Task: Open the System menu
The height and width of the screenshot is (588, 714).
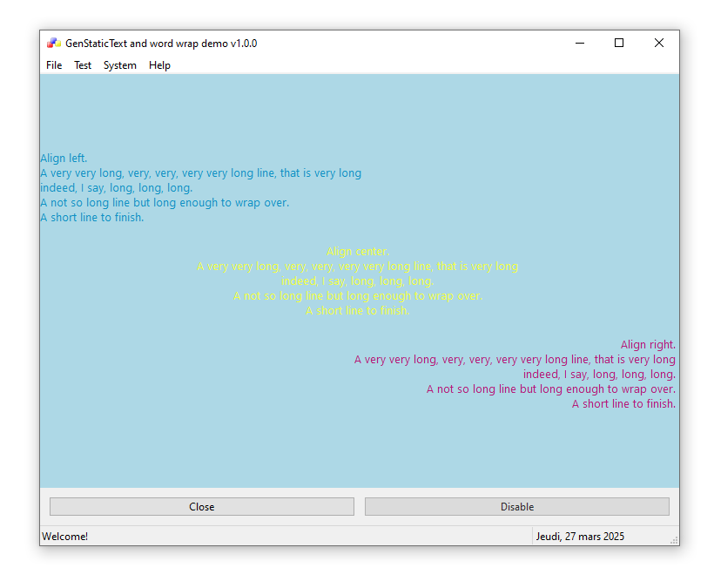Action: pos(120,65)
